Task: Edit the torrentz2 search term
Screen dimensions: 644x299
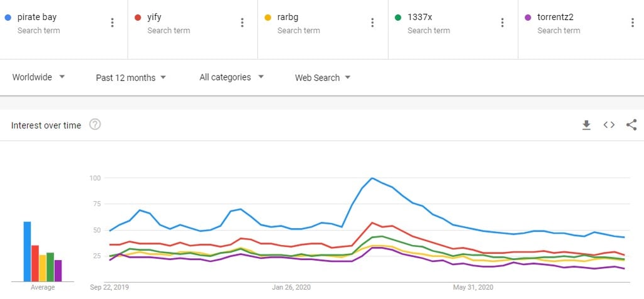Action: click(555, 17)
